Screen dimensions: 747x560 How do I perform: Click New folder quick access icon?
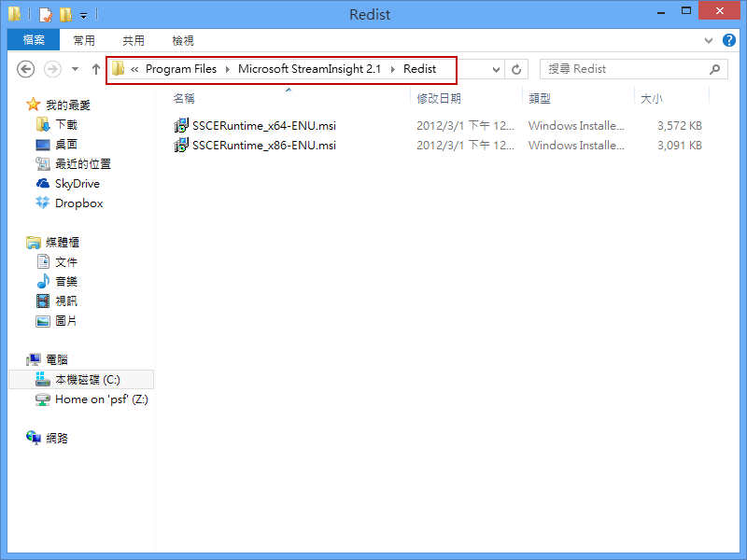[x=65, y=15]
